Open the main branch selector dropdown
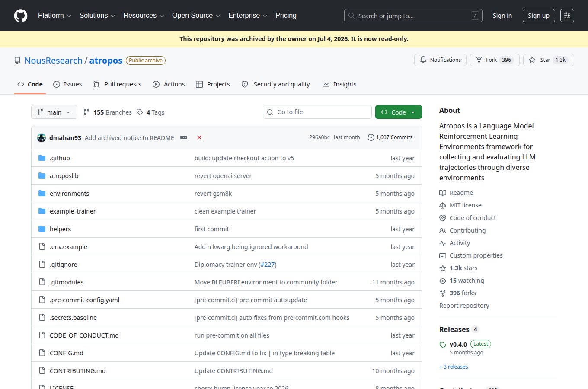This screenshot has height=389, width=588. [x=54, y=112]
